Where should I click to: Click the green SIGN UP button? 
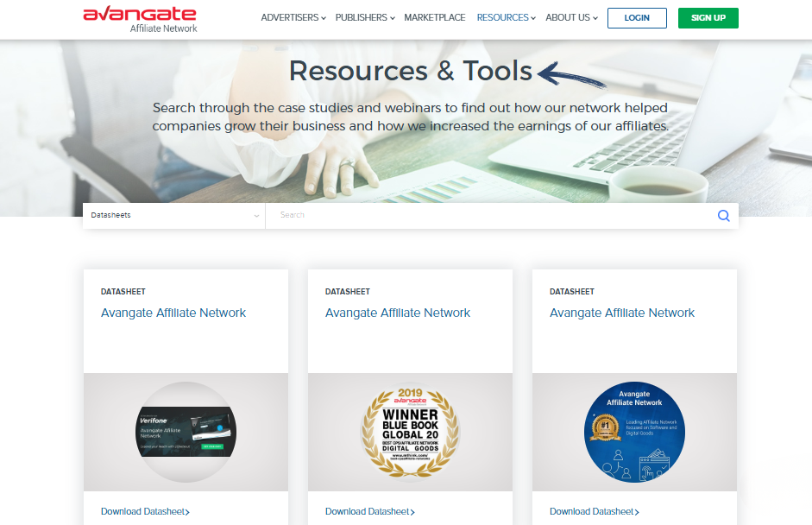click(x=708, y=17)
